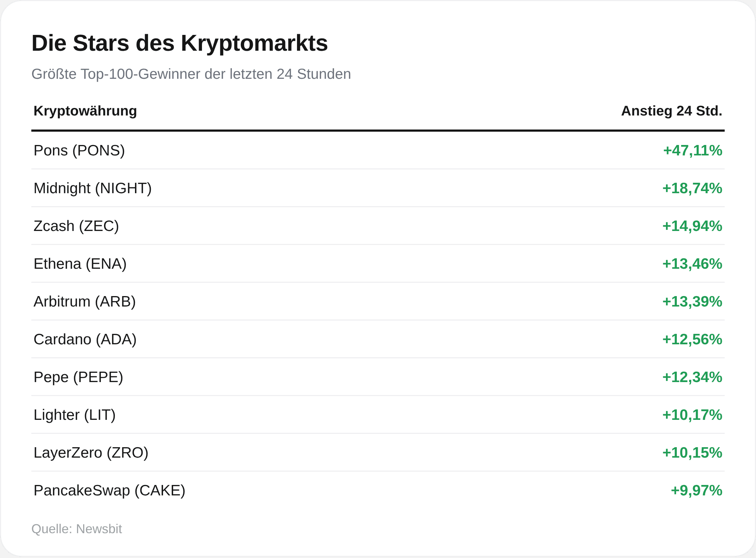756x558 pixels.
Task: Click the +13,46% percentage
Action: (x=692, y=264)
